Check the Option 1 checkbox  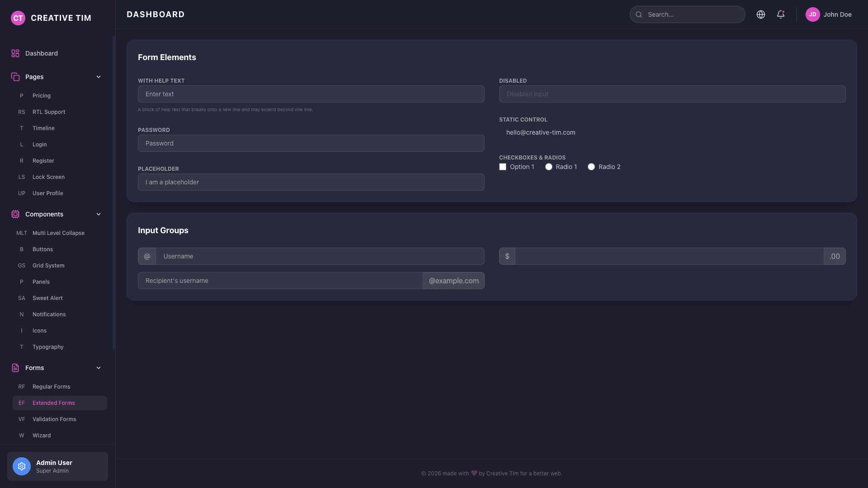pyautogui.click(x=502, y=167)
